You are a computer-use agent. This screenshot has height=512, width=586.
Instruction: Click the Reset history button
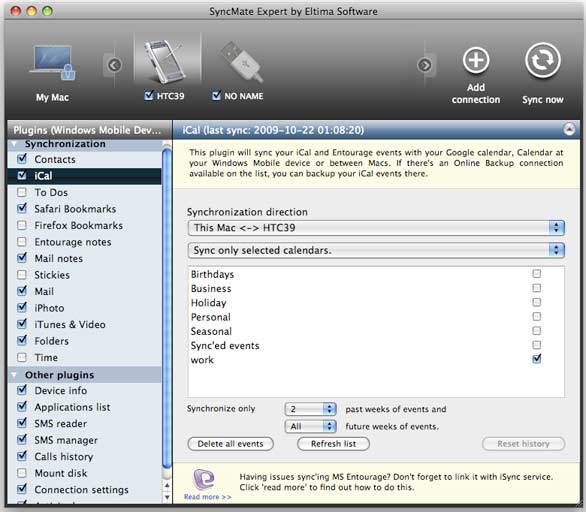(523, 444)
